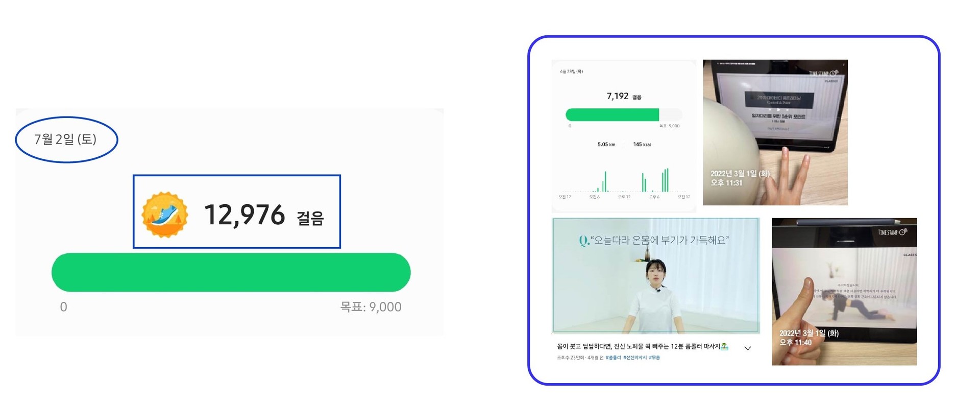Open the first blue hashtag under the video title
This screenshot has width=980, height=402.
pyautogui.click(x=613, y=358)
